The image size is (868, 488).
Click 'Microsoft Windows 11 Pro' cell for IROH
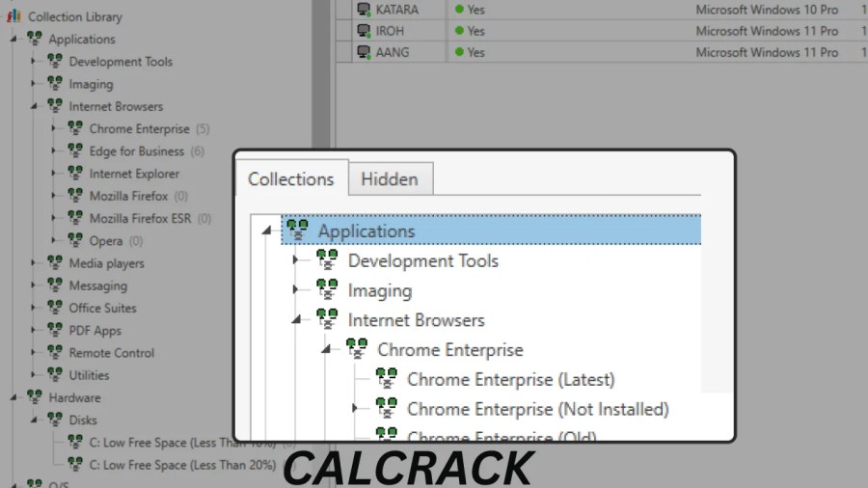(x=767, y=31)
